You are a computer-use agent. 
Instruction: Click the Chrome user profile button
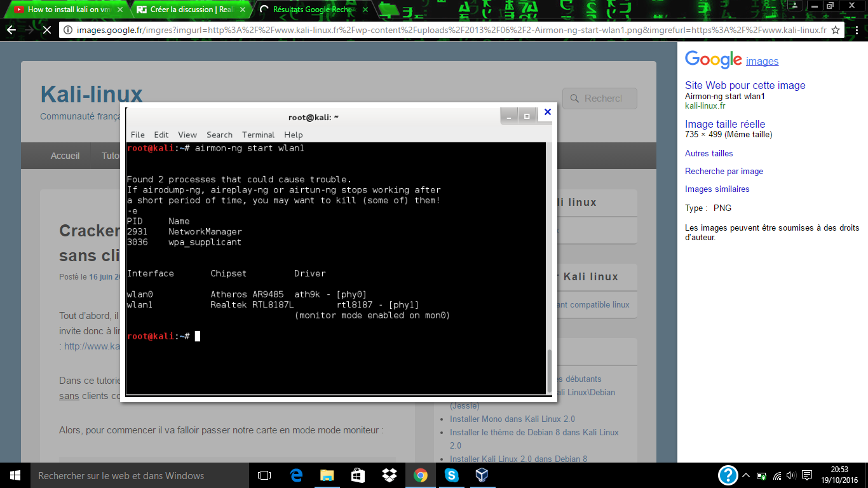pyautogui.click(x=794, y=6)
